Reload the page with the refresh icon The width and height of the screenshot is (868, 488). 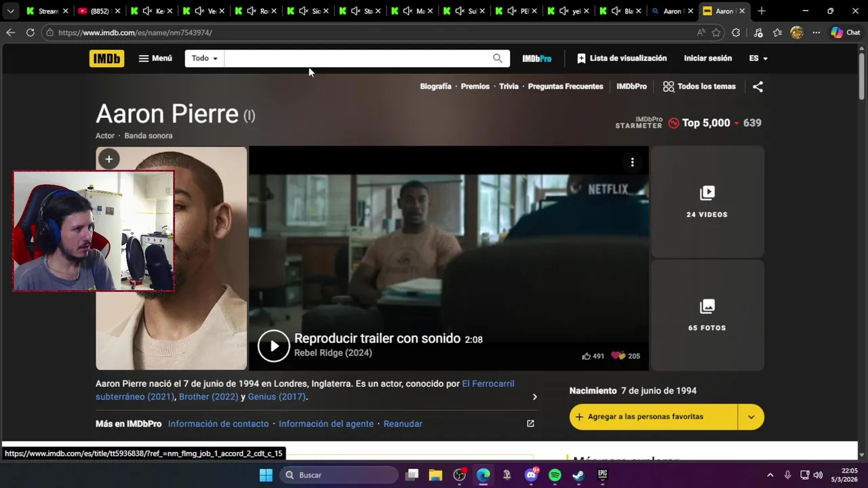pos(30,33)
